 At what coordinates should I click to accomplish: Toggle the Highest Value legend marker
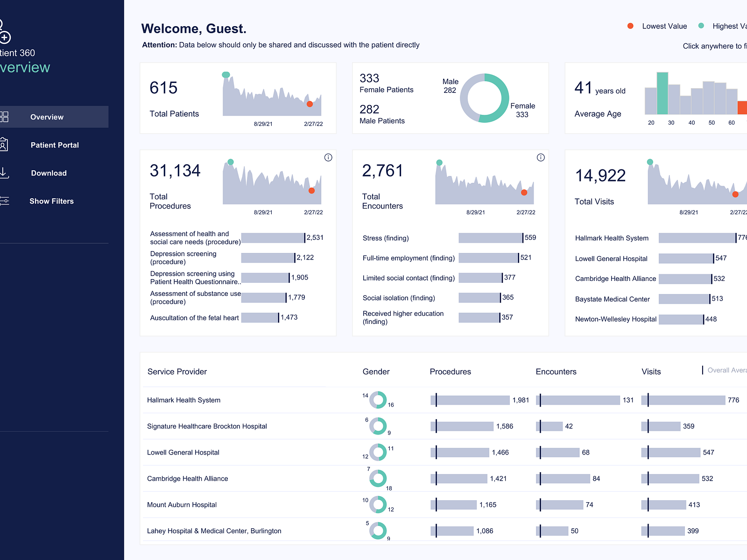point(700,26)
